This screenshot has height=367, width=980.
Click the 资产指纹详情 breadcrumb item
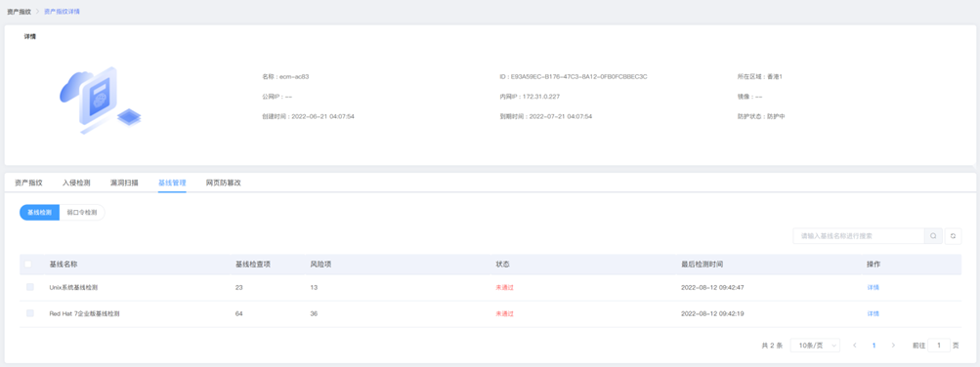click(x=62, y=12)
